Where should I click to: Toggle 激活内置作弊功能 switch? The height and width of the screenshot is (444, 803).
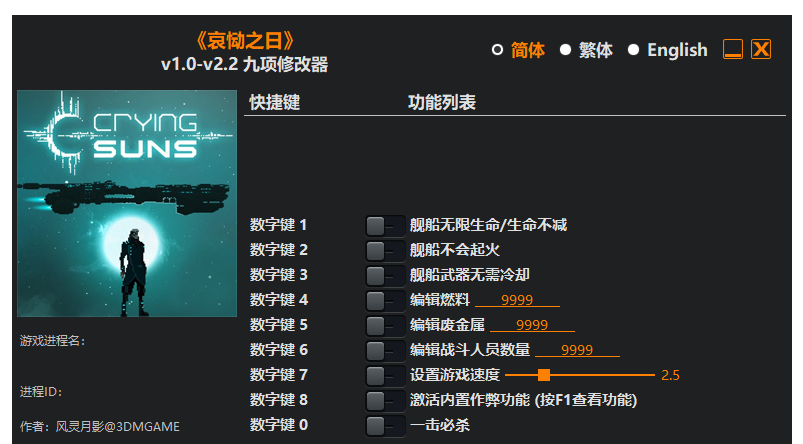pyautogui.click(x=385, y=400)
